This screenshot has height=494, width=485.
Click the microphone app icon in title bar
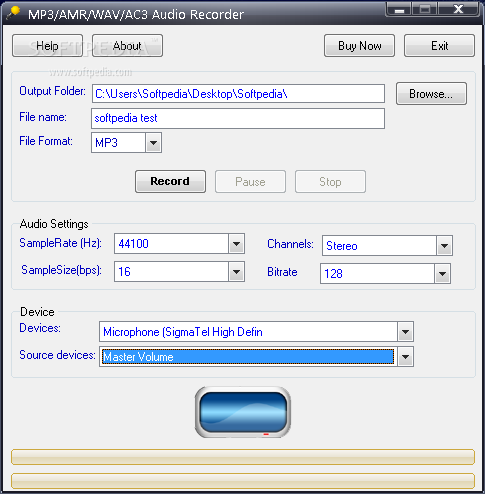point(13,13)
